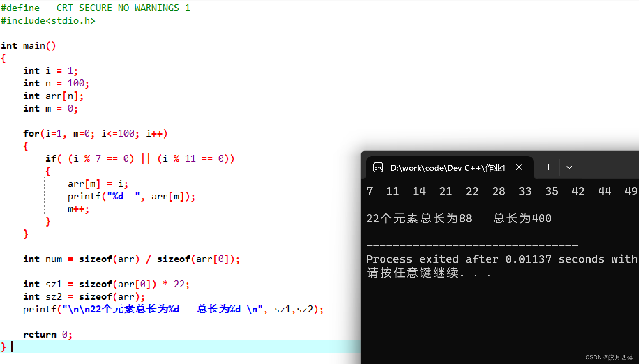Click the opening brace of the for loop

(25, 146)
